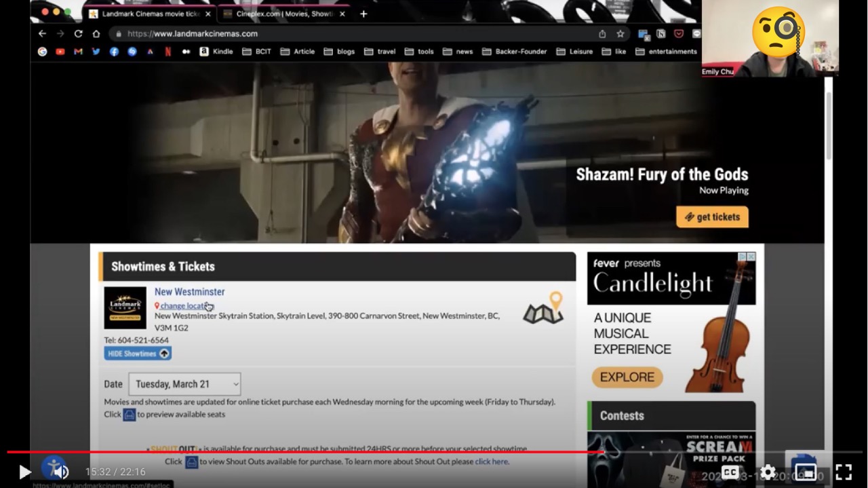868x488 pixels.
Task: Open the Netflix bookmark icon
Action: coord(167,52)
